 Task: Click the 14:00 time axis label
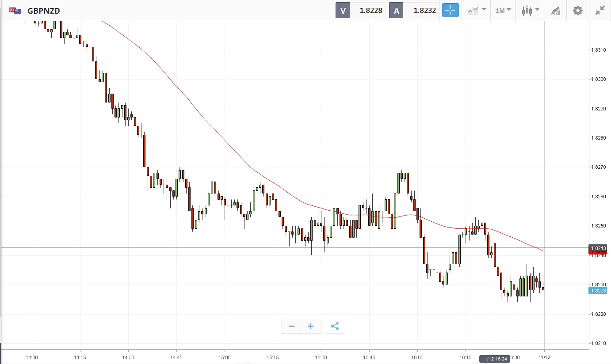coord(32,357)
